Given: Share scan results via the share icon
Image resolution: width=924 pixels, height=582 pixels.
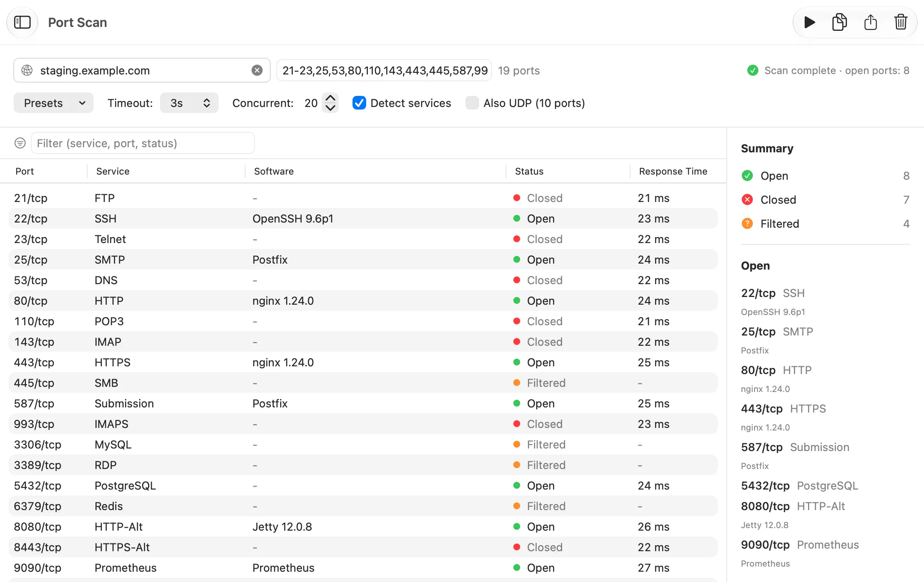Looking at the screenshot, I should pyautogui.click(x=870, y=22).
